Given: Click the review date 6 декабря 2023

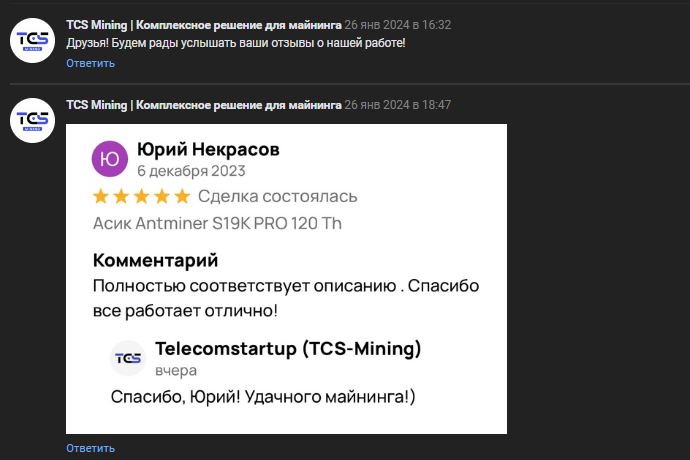Looking at the screenshot, I should pos(191,171).
